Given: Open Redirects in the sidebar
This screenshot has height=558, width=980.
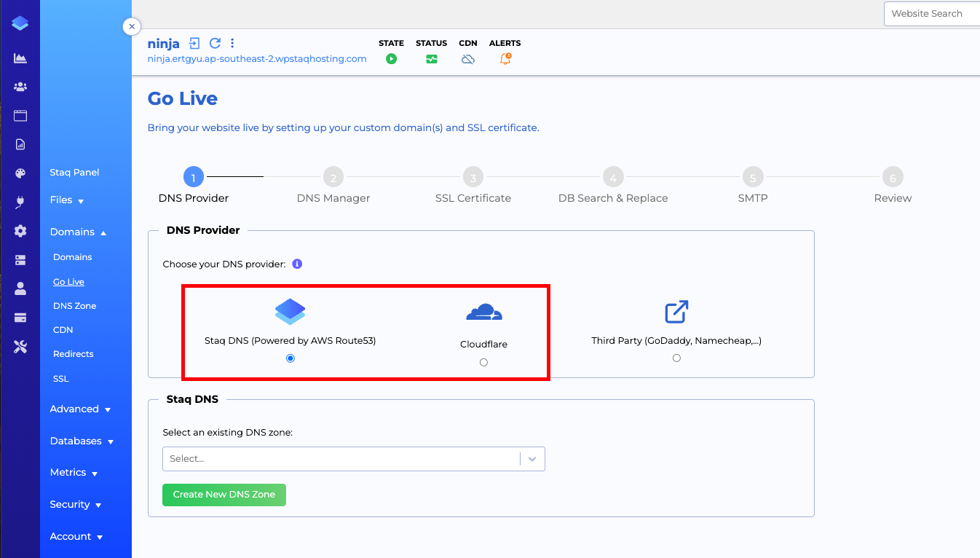Looking at the screenshot, I should pyautogui.click(x=74, y=354).
